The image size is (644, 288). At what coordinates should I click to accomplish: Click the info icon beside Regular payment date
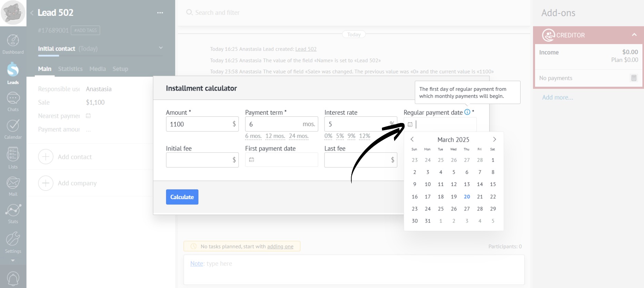tap(467, 112)
